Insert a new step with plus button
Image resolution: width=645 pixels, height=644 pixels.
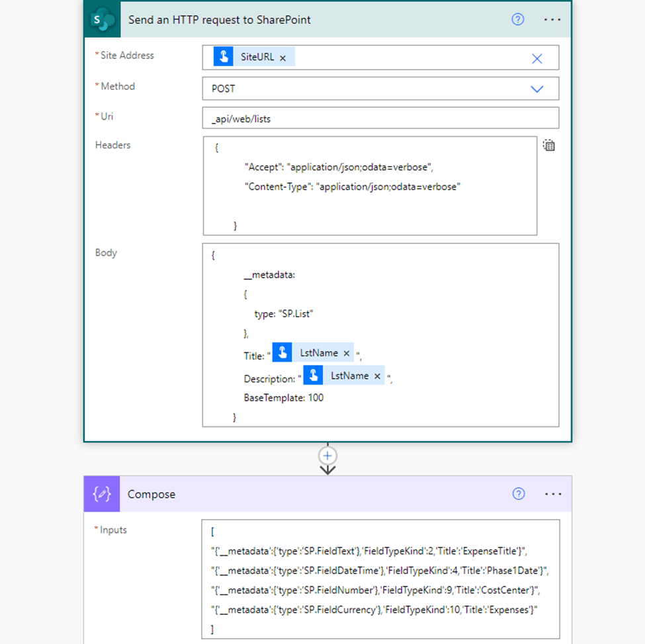[x=327, y=456]
